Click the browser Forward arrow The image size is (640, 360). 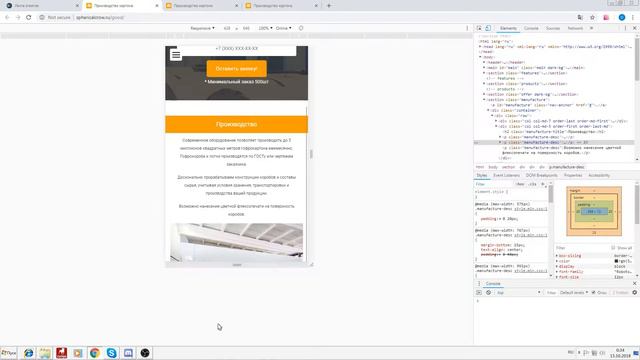[x=18, y=18]
